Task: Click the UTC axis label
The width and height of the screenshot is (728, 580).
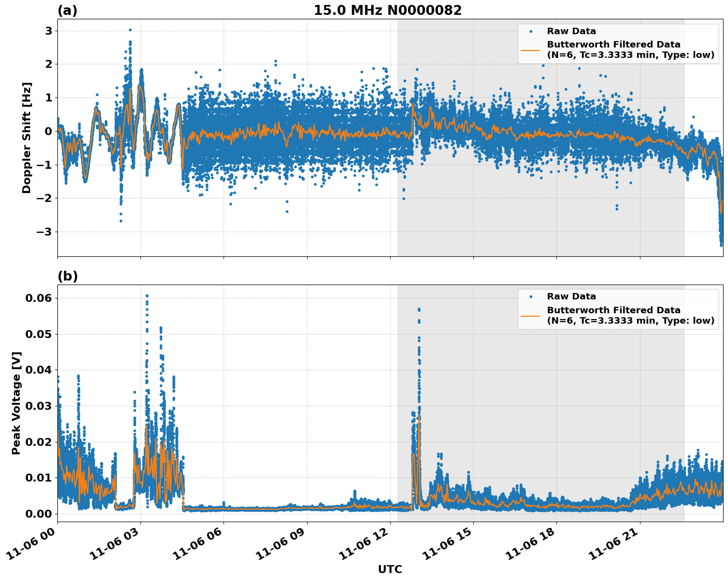Action: click(x=389, y=570)
